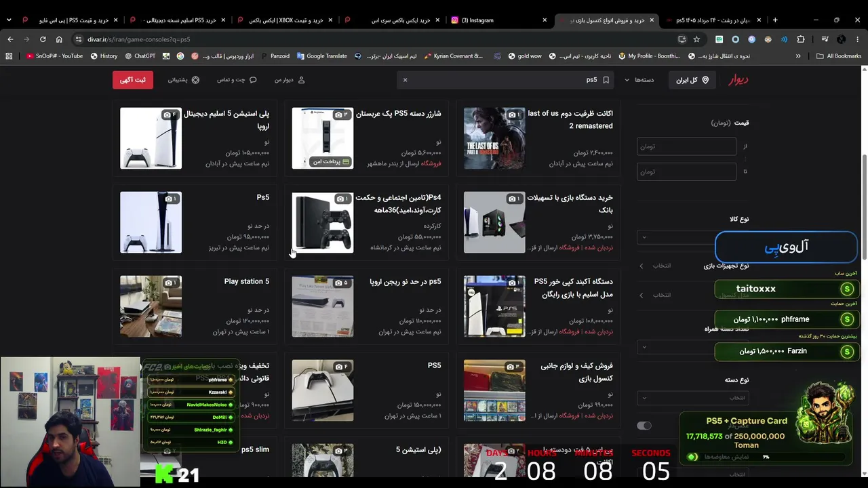Open the Chrome three-dot menu

pyautogui.click(x=858, y=39)
